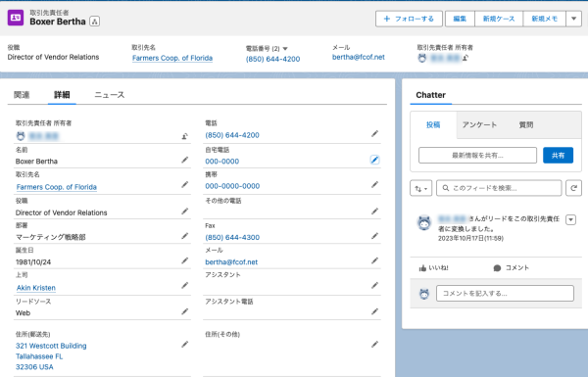Click the コメント speech bubble icon
The image size is (588, 377).
pyautogui.click(x=497, y=268)
